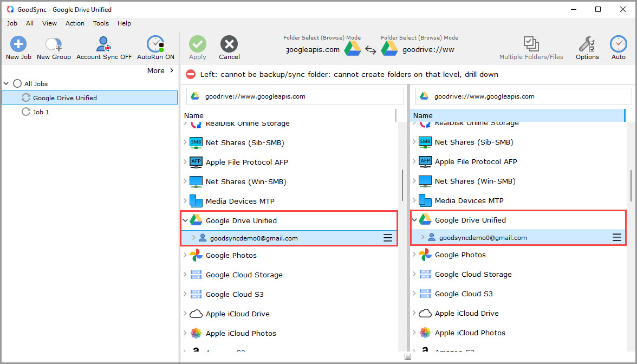This screenshot has width=637, height=364.
Task: Open the Action menu
Action: coord(75,23)
